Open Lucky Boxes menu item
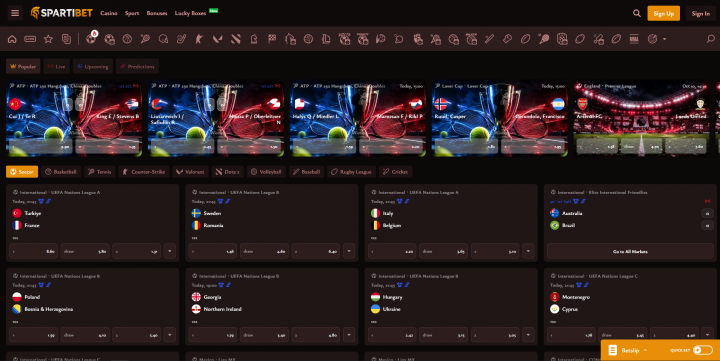 coord(190,13)
